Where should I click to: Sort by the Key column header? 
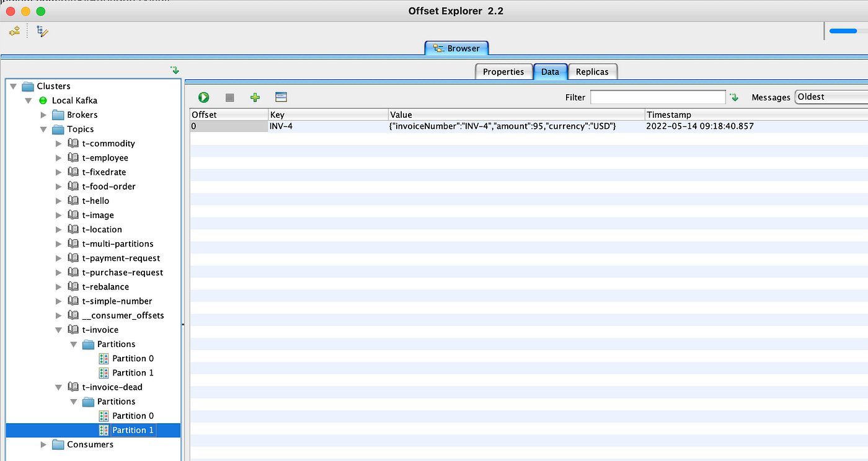coord(328,115)
